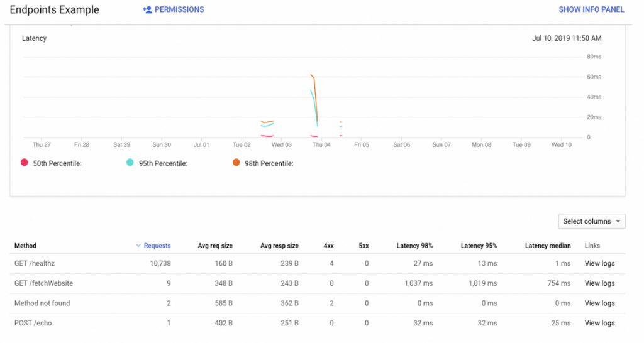Click the add-person Permissions icon
The image size is (644, 343).
click(147, 9)
